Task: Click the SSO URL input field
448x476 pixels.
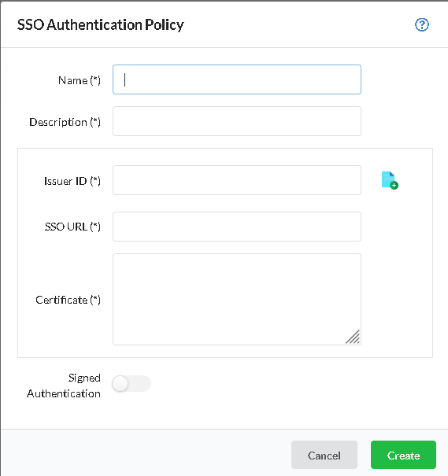Action: click(x=237, y=227)
